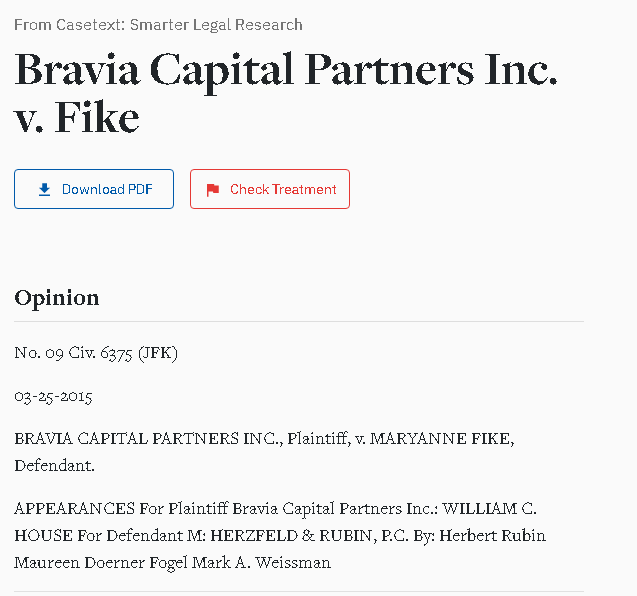Select the Opinion section heading
This screenshot has height=596, width=637.
[x=56, y=298]
